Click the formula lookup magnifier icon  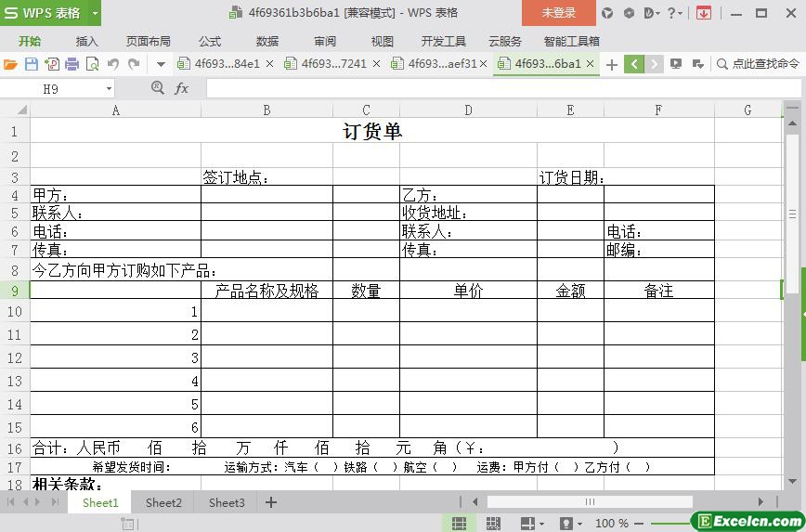click(x=158, y=88)
